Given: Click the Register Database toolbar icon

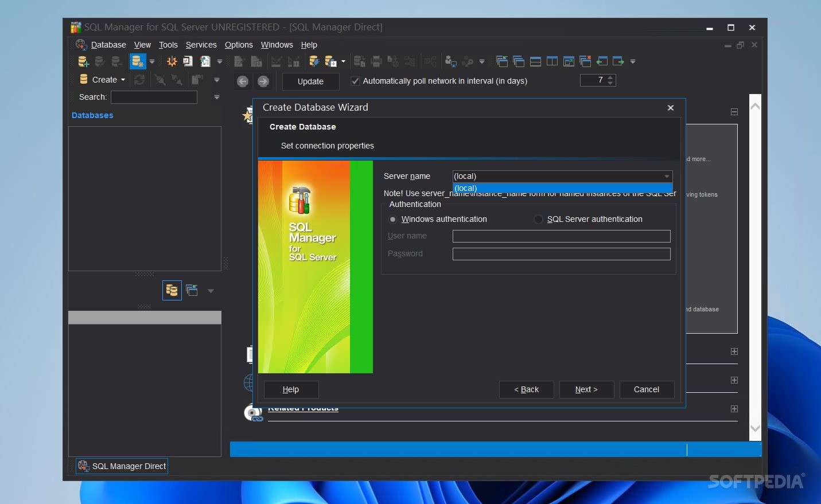Looking at the screenshot, I should pos(100,61).
